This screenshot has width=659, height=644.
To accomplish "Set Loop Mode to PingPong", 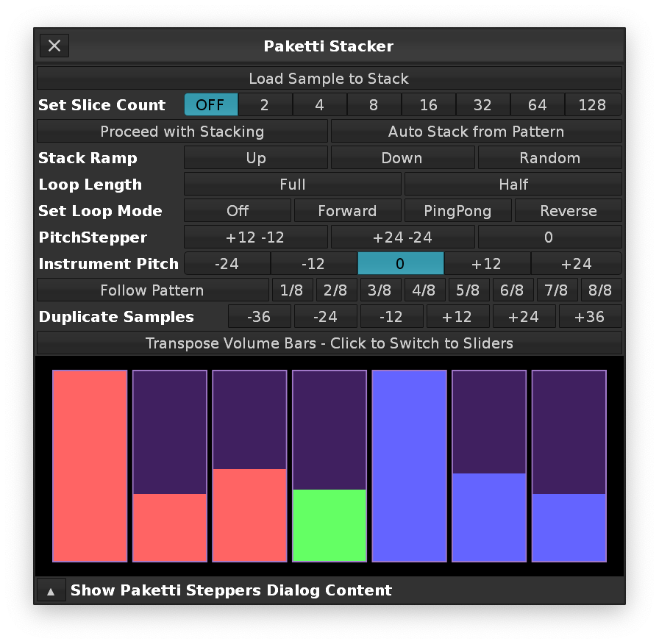I will point(457,211).
